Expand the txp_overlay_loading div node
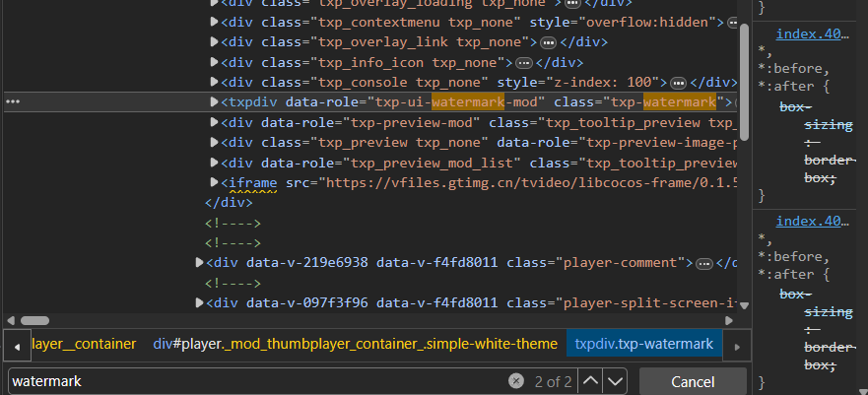 pos(214,3)
